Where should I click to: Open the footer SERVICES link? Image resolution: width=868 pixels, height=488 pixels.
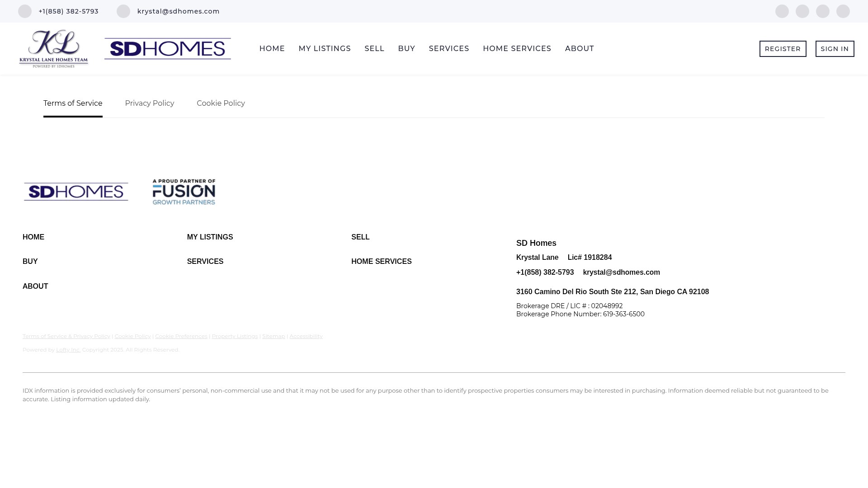pyautogui.click(x=205, y=262)
